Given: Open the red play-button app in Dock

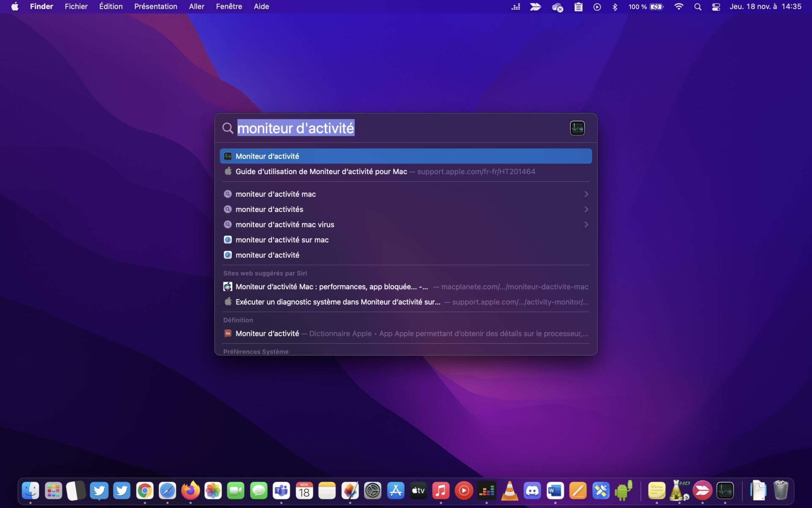Looking at the screenshot, I should (x=464, y=491).
